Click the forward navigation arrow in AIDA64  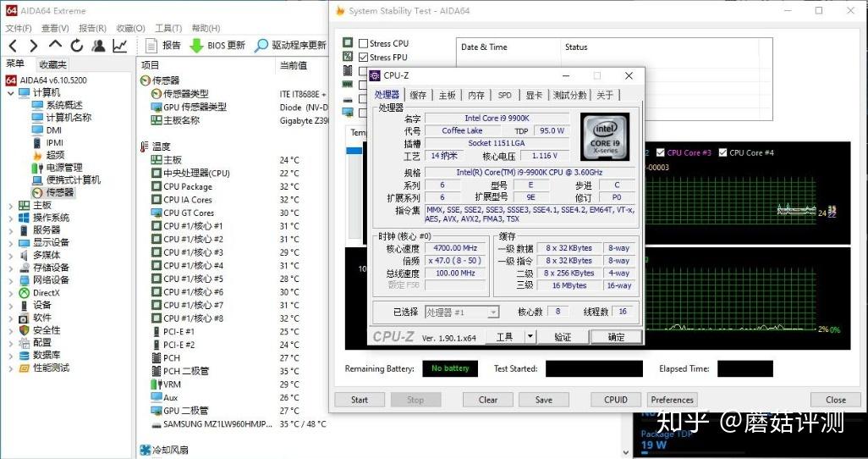click(x=33, y=46)
